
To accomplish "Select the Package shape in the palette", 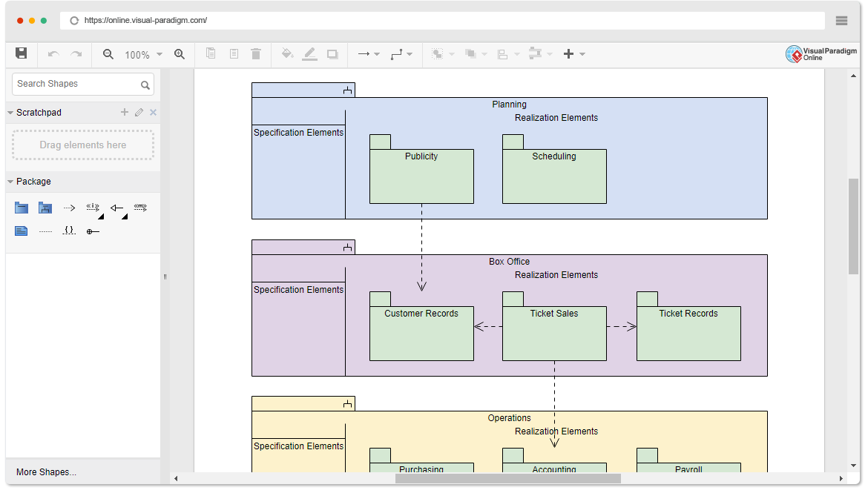I will coord(21,208).
